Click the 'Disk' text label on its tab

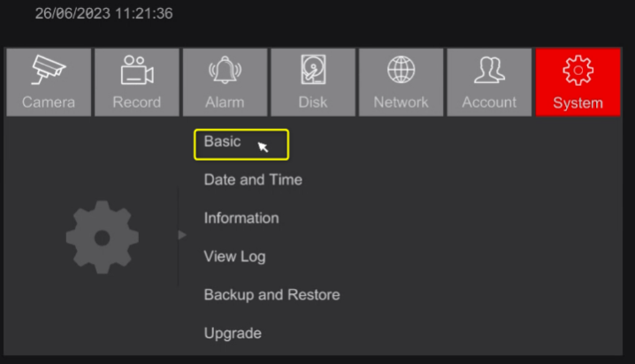click(x=313, y=102)
